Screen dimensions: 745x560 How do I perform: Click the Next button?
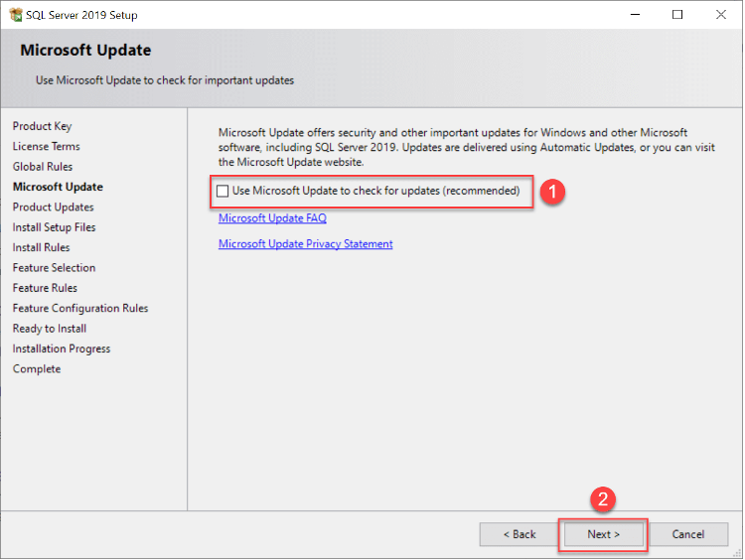tap(603, 535)
